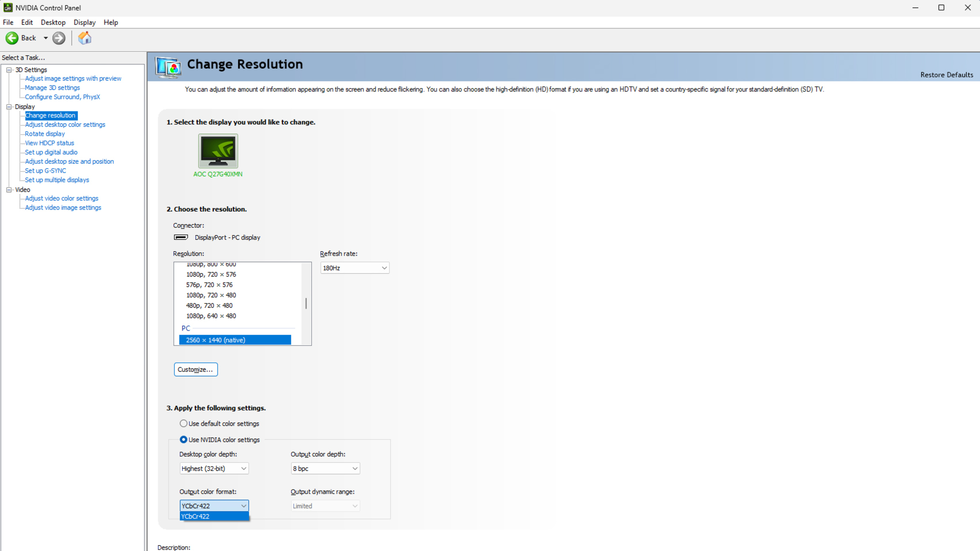Click the Change Resolution header icon
The width and height of the screenshot is (980, 551).
pyautogui.click(x=168, y=67)
